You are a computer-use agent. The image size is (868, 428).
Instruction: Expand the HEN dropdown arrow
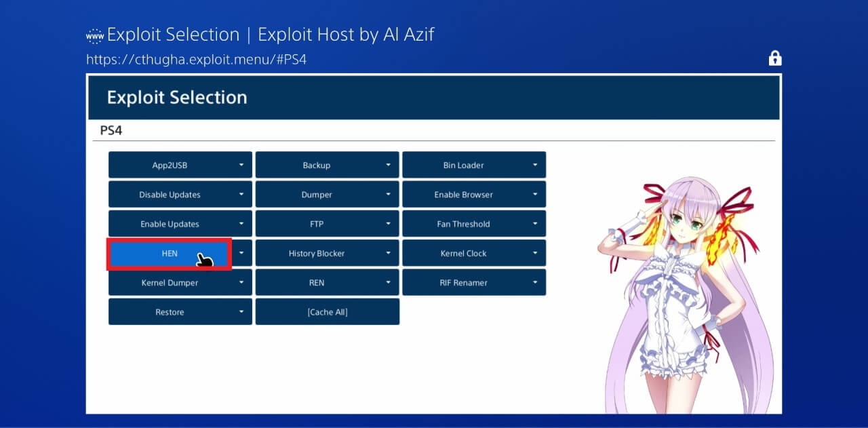pyautogui.click(x=241, y=254)
